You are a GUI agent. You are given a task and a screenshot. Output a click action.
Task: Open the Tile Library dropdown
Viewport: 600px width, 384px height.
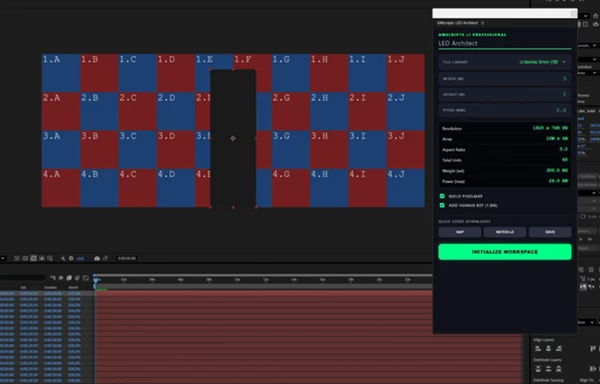(x=505, y=62)
